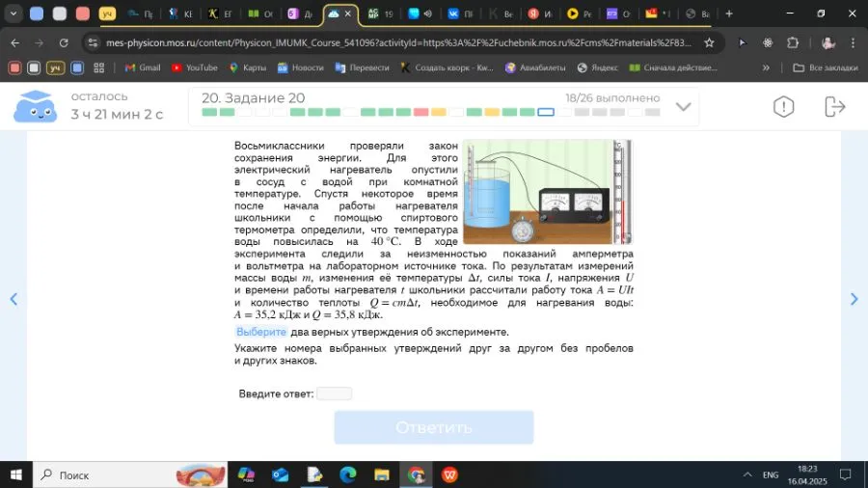Expand the hidden bookmarks overflow chevron

767,68
